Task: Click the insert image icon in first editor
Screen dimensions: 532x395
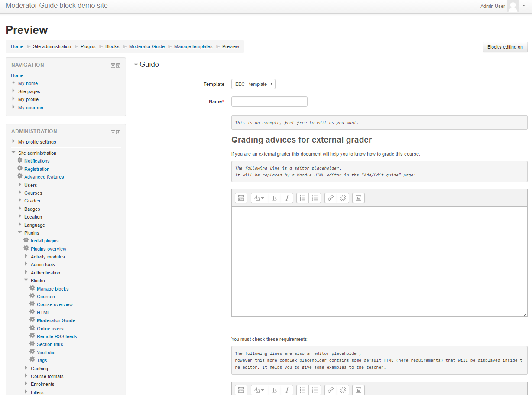Action: tap(358, 198)
